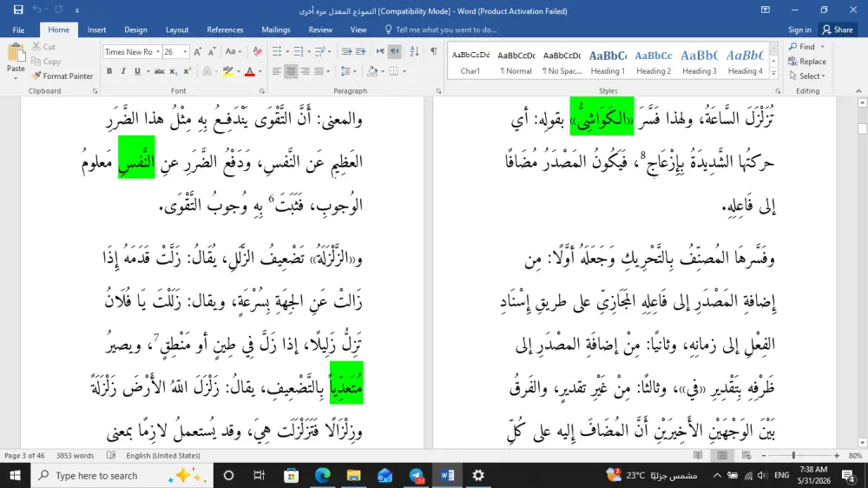The height and width of the screenshot is (488, 868).
Task: Open Windows Settings gear on taskbar
Action: tap(478, 475)
